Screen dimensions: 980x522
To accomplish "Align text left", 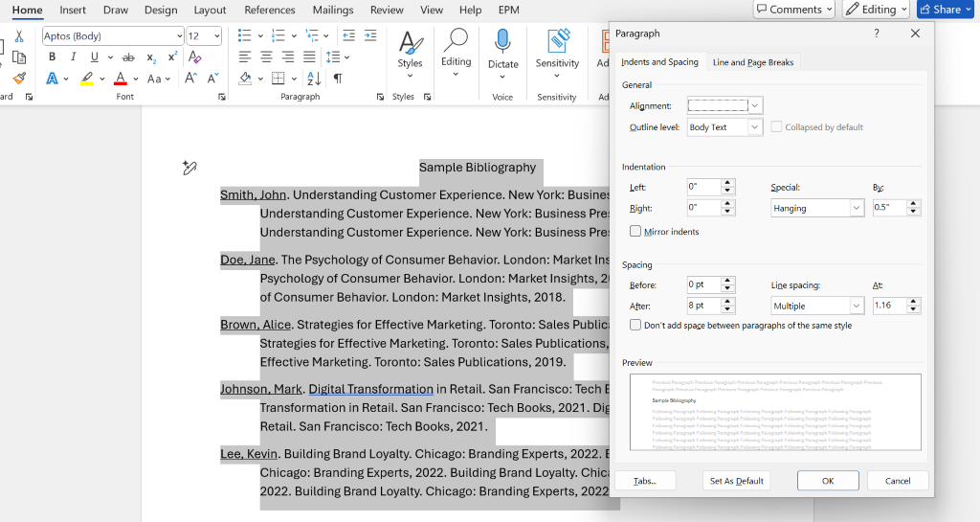I will (245, 57).
